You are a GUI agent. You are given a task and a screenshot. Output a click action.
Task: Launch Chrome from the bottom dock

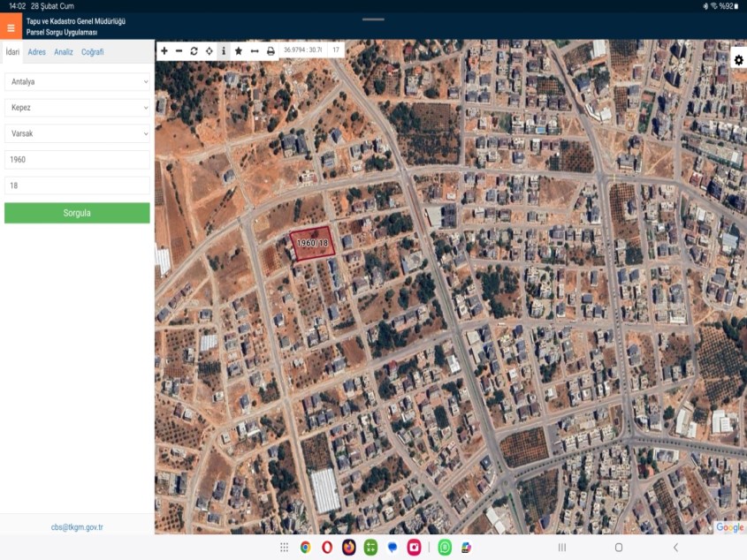point(305,548)
